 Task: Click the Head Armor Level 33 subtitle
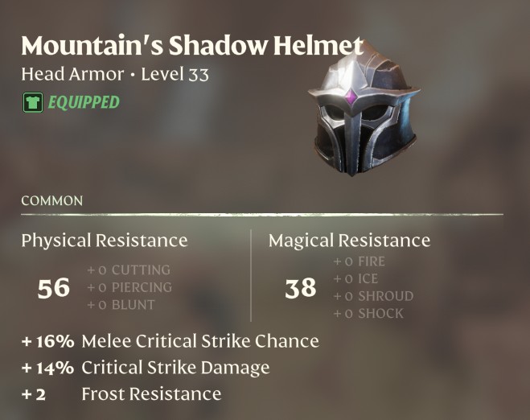coord(115,74)
